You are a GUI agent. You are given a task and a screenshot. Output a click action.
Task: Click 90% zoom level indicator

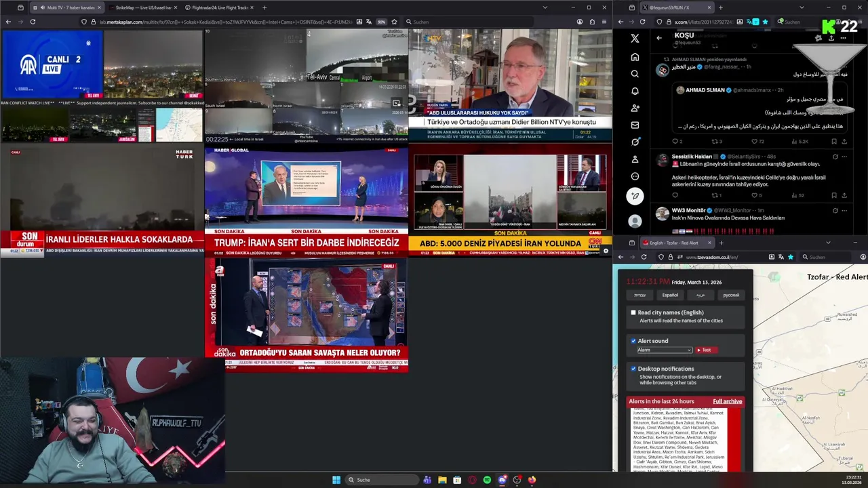[x=381, y=22]
